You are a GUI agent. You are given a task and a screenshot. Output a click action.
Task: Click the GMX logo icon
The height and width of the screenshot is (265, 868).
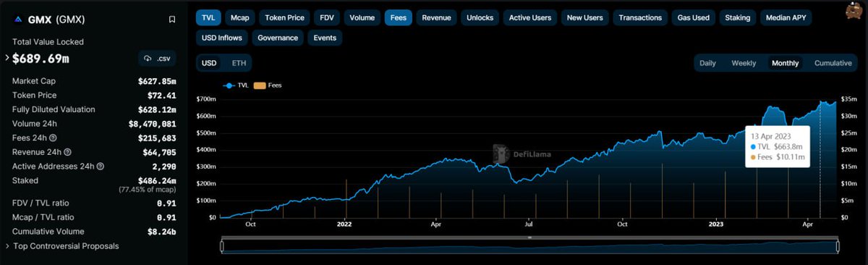tap(18, 20)
